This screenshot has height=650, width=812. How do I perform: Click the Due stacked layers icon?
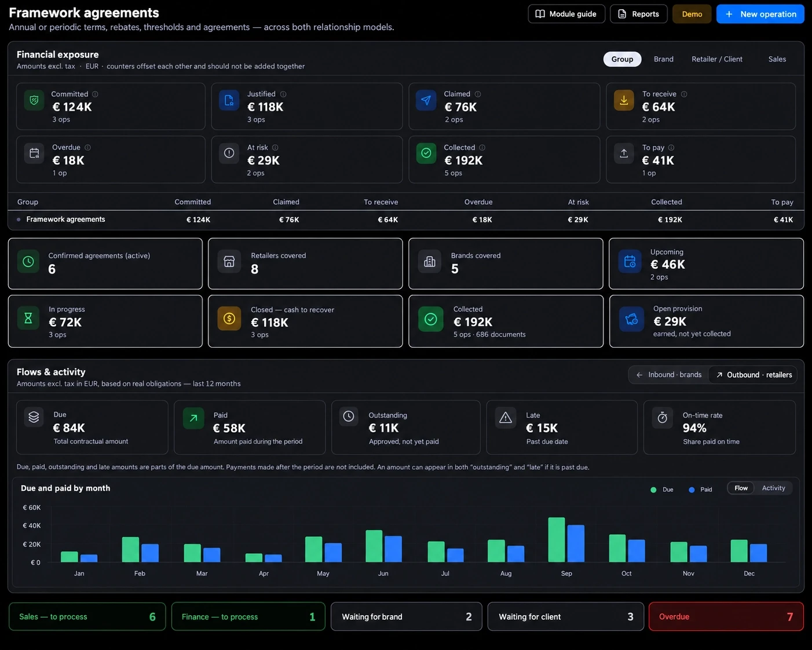[34, 417]
